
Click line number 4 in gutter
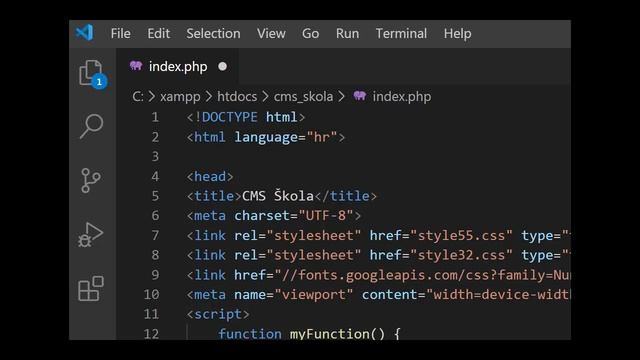tap(155, 176)
